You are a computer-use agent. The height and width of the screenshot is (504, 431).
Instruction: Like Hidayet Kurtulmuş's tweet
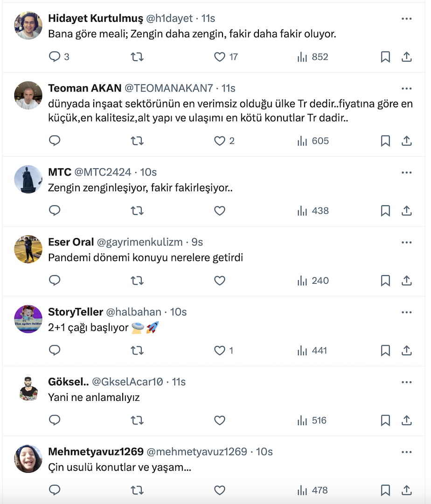(x=220, y=57)
